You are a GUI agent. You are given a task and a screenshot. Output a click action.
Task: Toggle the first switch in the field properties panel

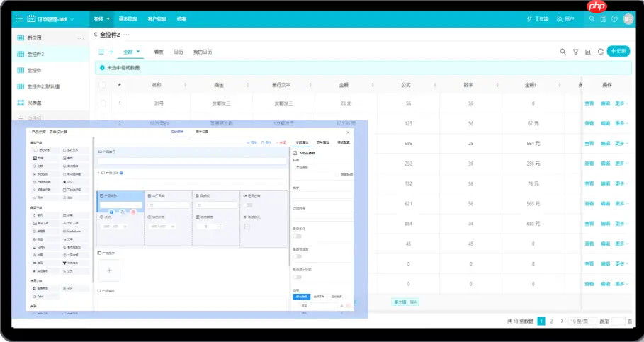(x=297, y=236)
